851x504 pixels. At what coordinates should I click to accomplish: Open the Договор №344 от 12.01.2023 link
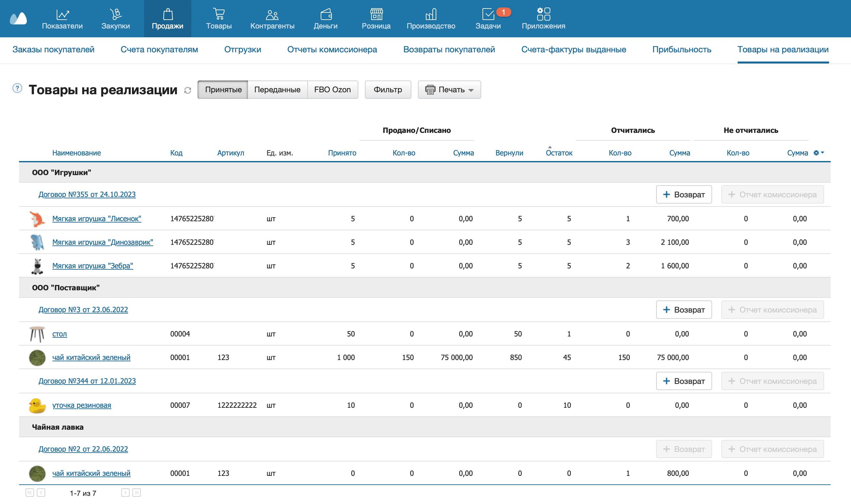click(87, 381)
